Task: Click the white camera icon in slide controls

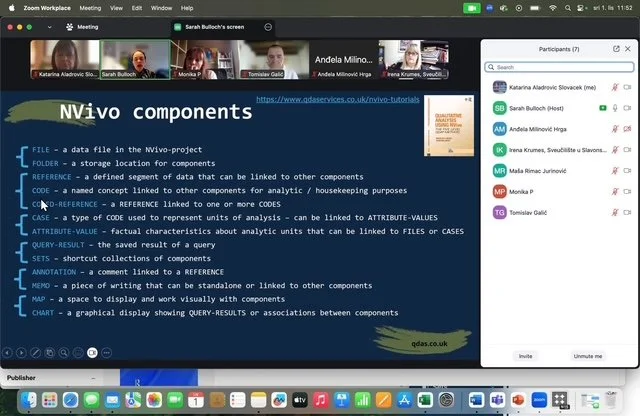Action: (x=93, y=353)
